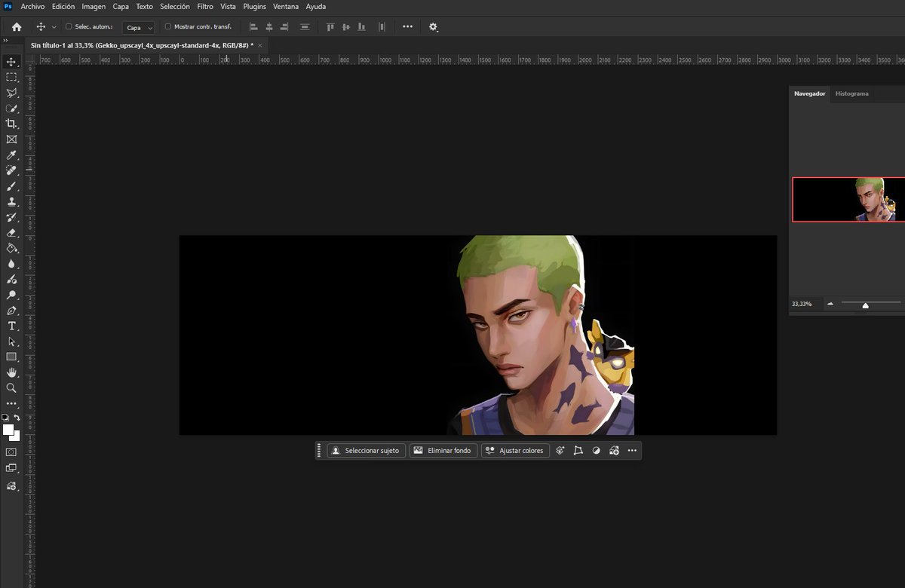Click the adjustment layer icon in contextual bar
Screen dimensions: 905x588
pyautogui.click(x=597, y=451)
